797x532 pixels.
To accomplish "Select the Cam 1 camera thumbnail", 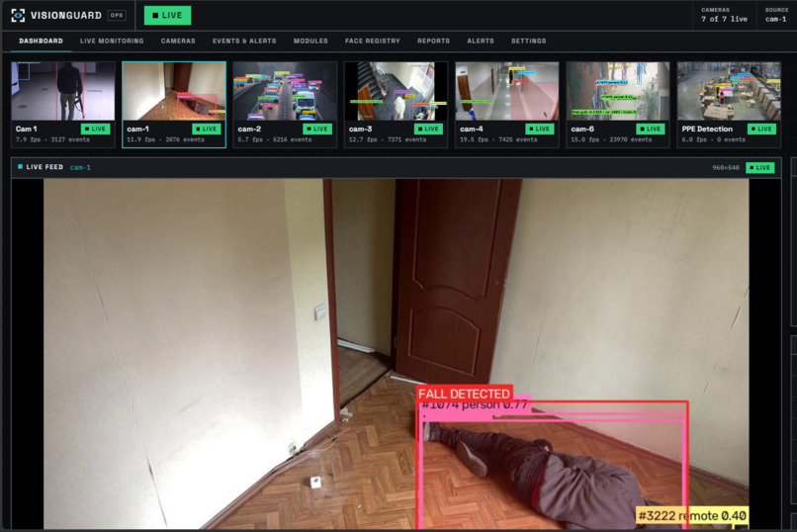I will 63,91.
